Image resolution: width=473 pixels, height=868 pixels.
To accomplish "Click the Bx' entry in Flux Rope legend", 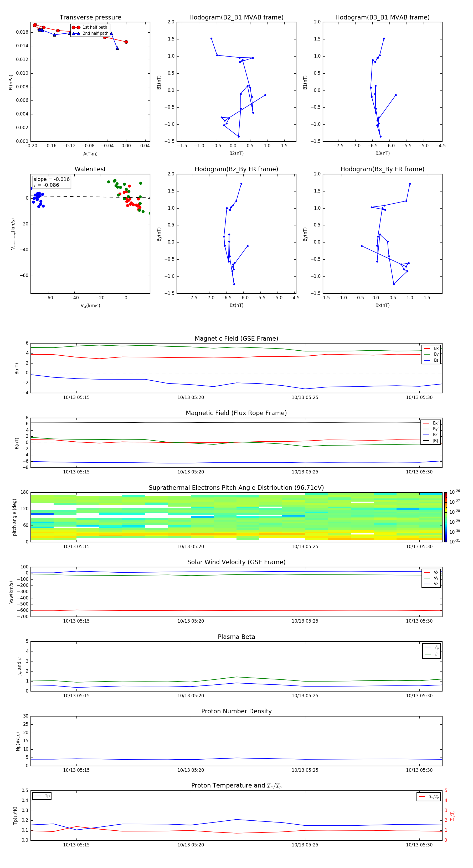I will pyautogui.click(x=431, y=423).
